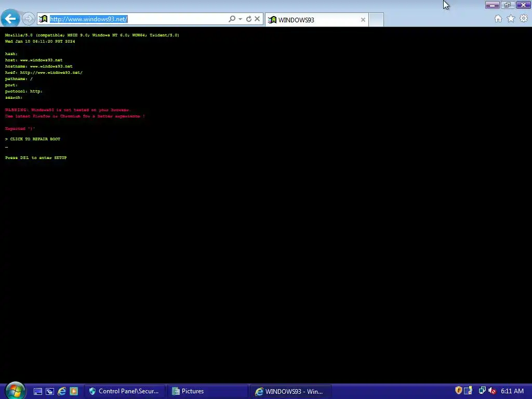Click the red WARNING browser message line
The height and width of the screenshot is (399, 532).
pyautogui.click(x=68, y=110)
